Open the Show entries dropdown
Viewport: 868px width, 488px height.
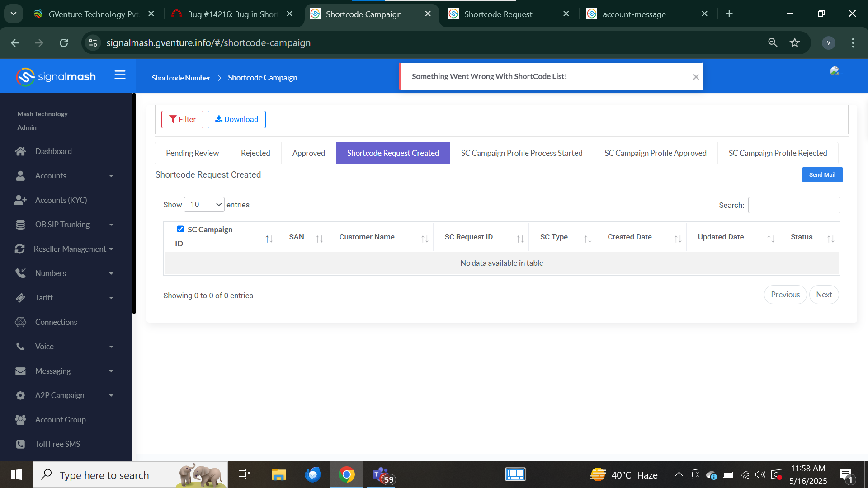click(x=204, y=205)
